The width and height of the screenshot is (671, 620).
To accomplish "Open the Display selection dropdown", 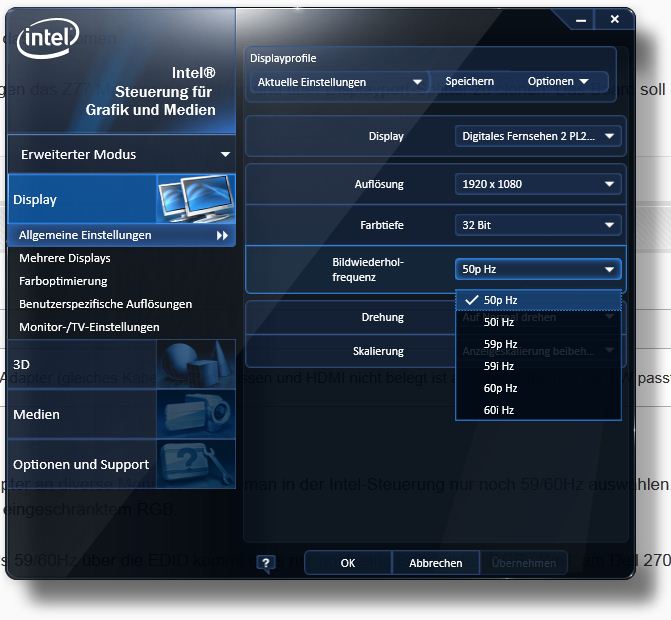I will 538,136.
